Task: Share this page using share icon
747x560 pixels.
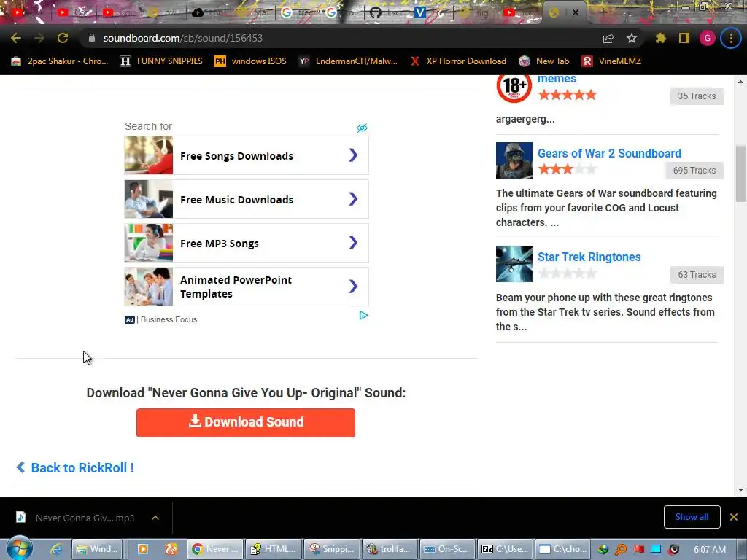Action: pos(608,38)
